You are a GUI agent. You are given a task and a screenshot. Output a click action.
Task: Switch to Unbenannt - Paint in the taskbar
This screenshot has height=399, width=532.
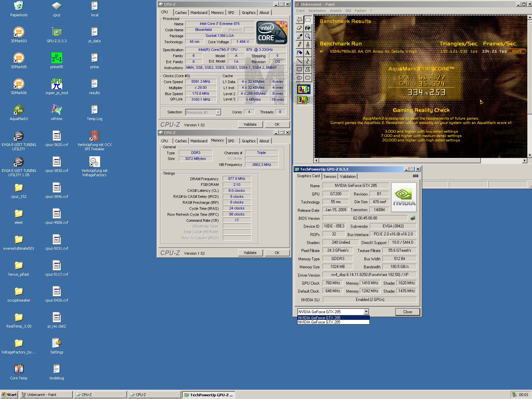(x=46, y=395)
